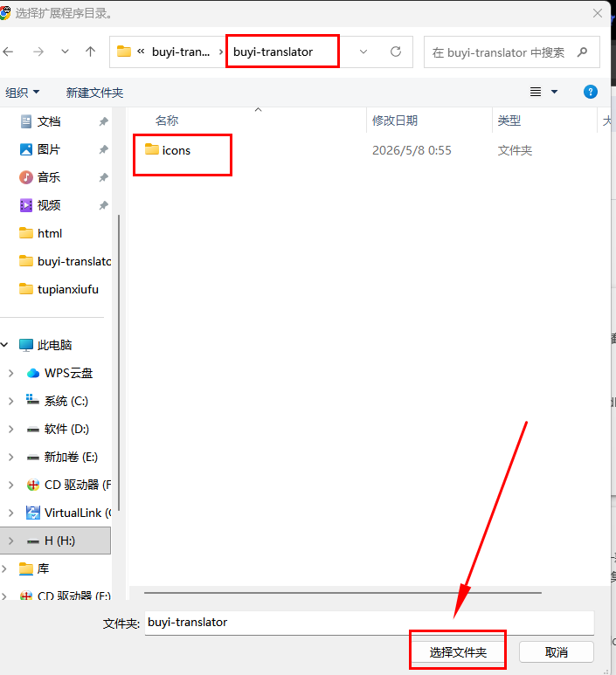Navigate up one folder level

[x=90, y=52]
